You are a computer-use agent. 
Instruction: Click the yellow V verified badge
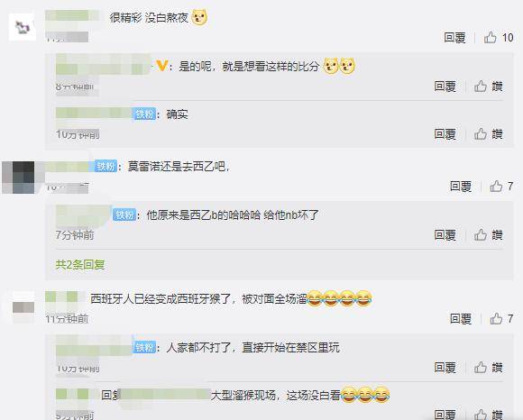click(x=161, y=66)
